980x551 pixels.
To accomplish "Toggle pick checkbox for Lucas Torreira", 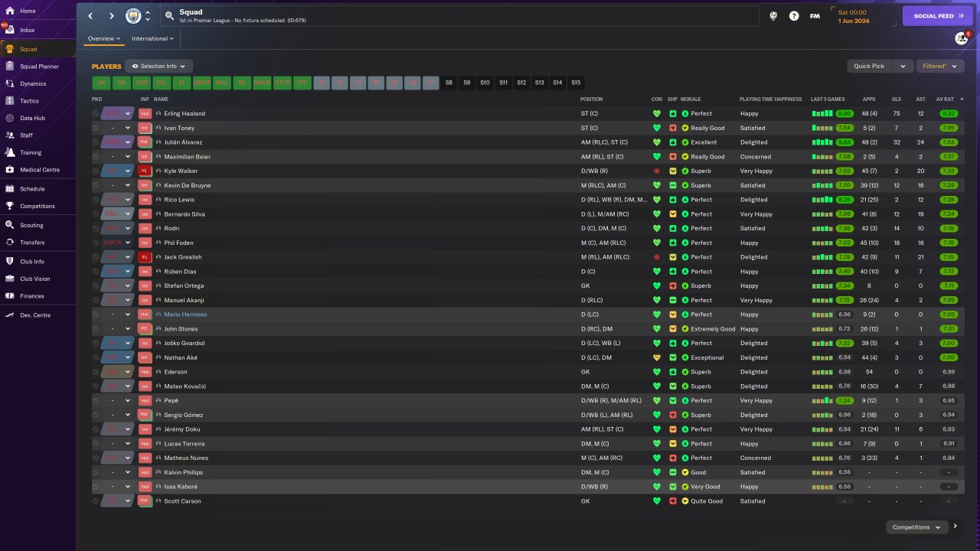I will 96,444.
